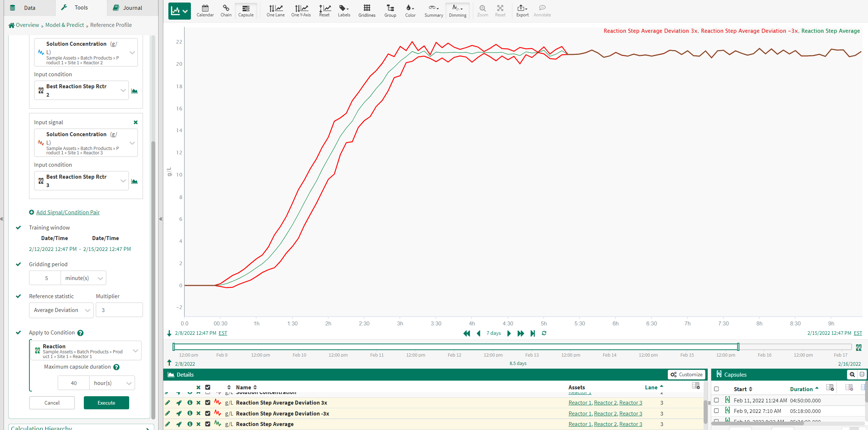
Task: Expand the Best Reaction Step Rctr 2 dropdown
Action: coord(123,90)
